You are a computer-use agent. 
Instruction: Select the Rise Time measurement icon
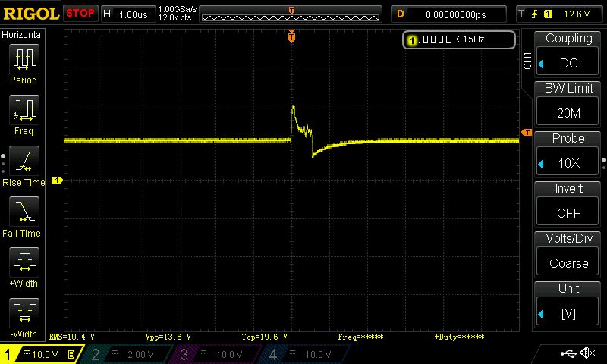[24, 161]
